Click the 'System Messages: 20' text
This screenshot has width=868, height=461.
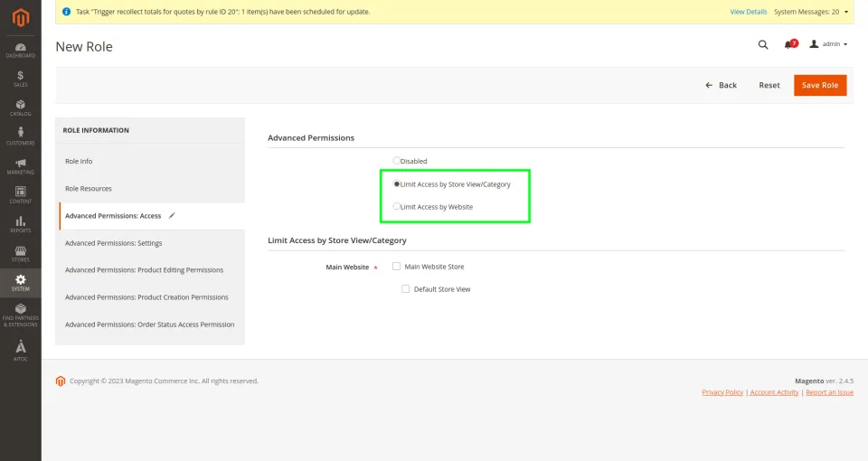pyautogui.click(x=807, y=12)
